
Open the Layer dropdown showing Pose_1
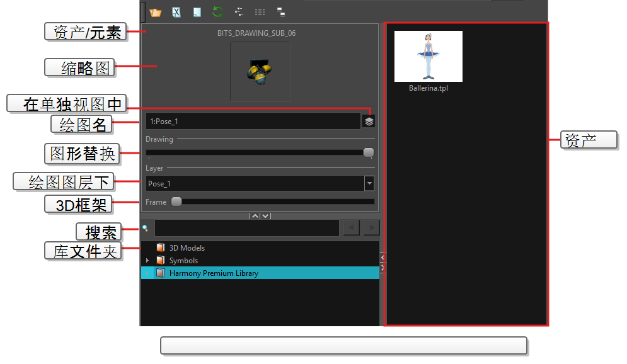click(x=369, y=183)
